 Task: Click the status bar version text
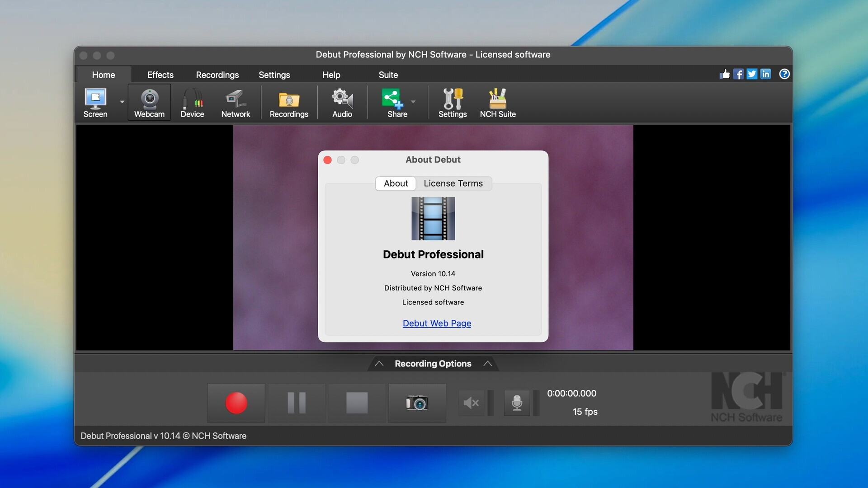click(x=164, y=436)
